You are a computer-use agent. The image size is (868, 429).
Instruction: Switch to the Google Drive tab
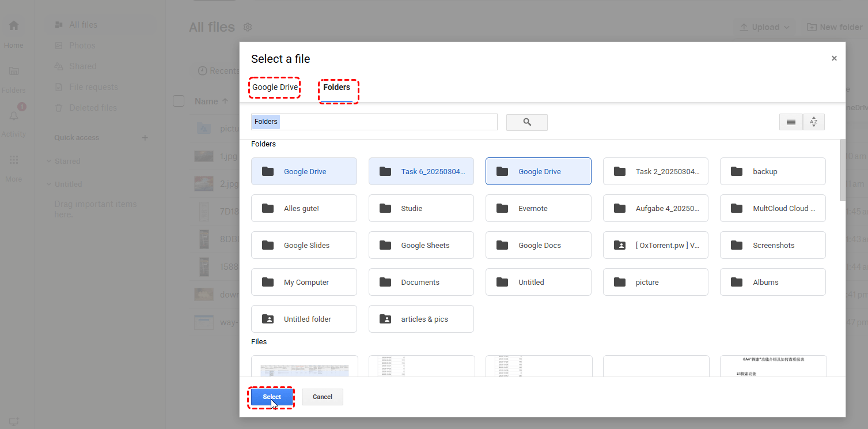[x=275, y=88]
